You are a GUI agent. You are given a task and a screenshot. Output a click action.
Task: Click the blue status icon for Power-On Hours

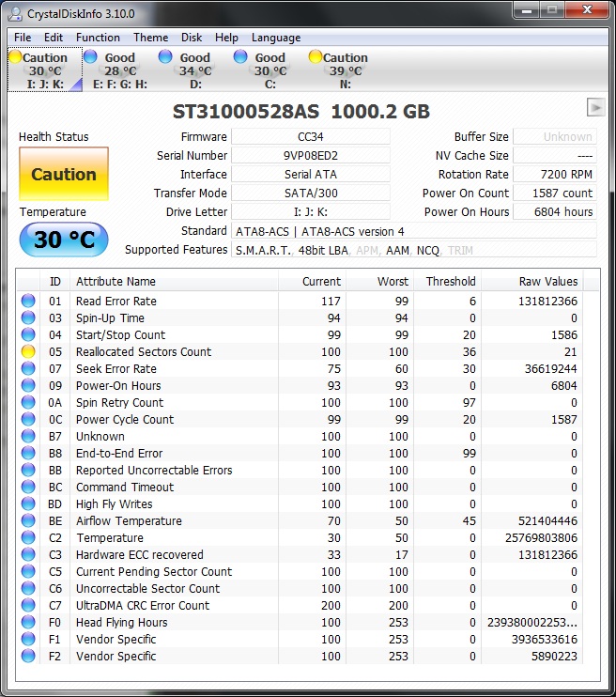28,385
